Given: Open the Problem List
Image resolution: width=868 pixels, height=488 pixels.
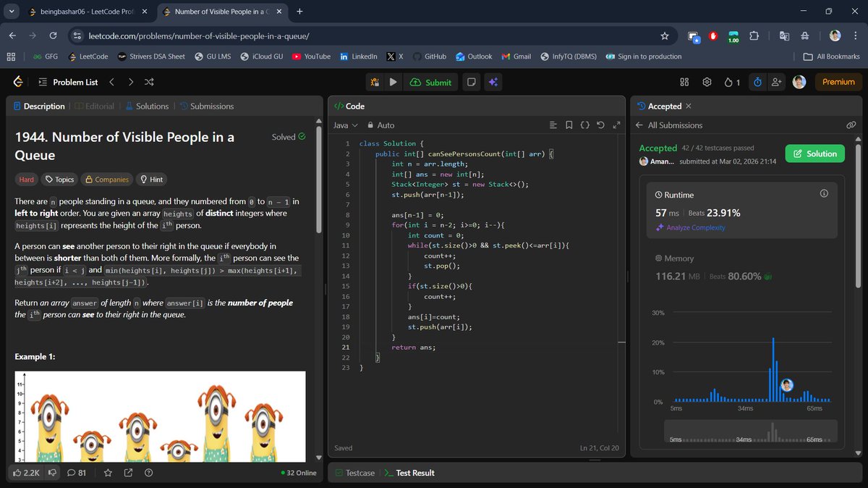Looking at the screenshot, I should (x=67, y=82).
